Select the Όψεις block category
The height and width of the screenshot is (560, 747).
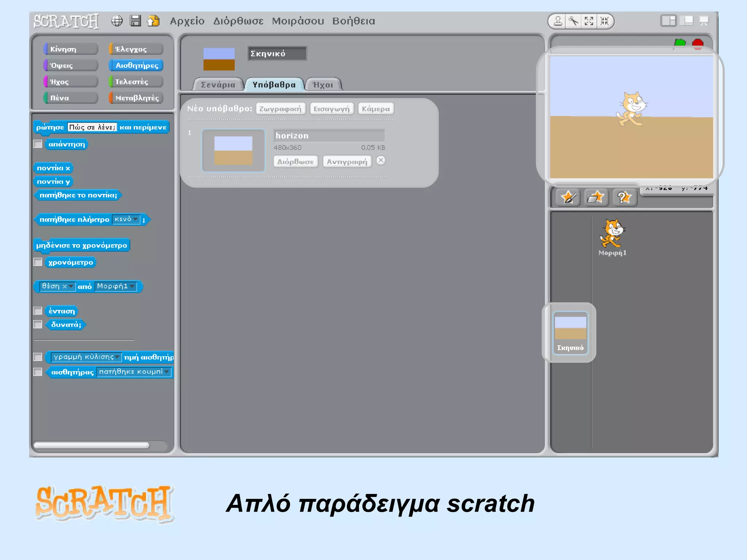coord(71,65)
